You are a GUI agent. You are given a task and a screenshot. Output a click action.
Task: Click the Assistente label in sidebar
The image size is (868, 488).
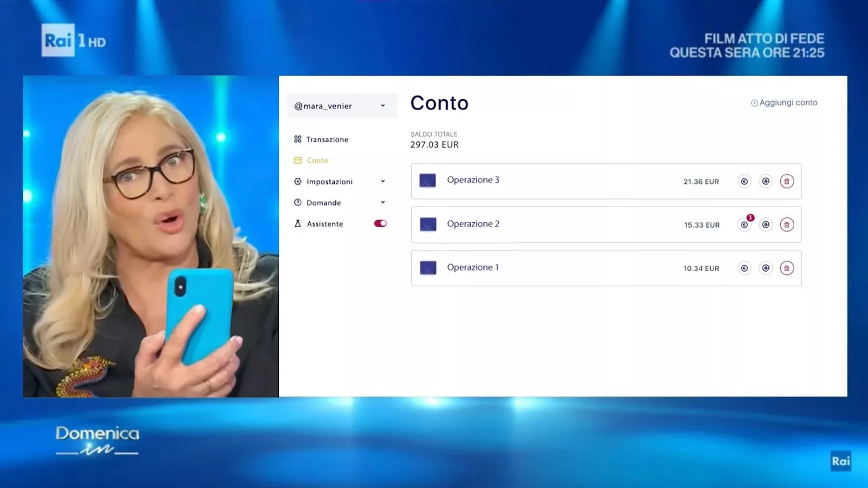pos(325,224)
